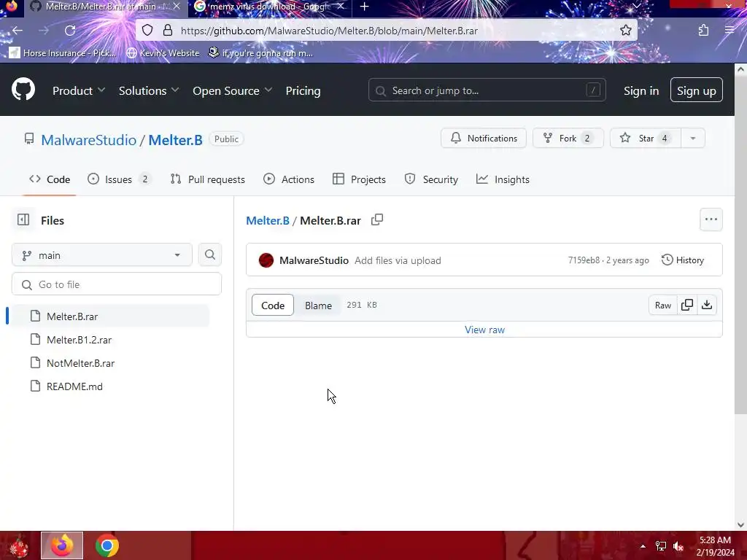Open a new browser tab with plus
The image size is (747, 560).
(x=365, y=7)
